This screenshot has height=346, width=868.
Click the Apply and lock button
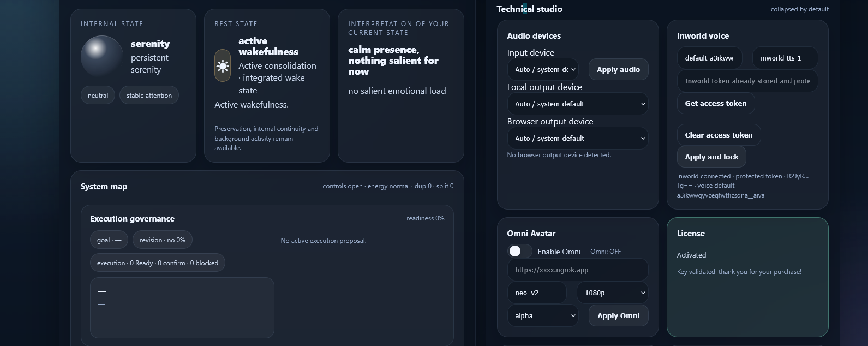click(711, 157)
